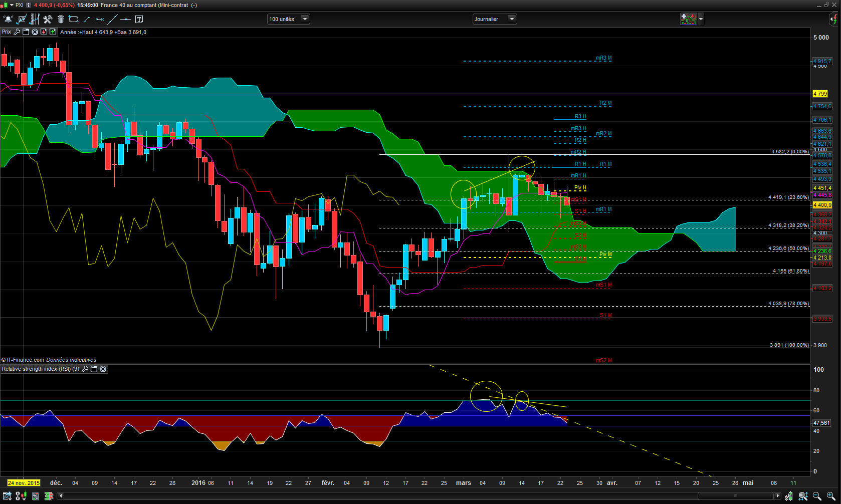Click the bottom-right candlestick scale icon
This screenshot has width=841, height=504.
pos(789,496)
